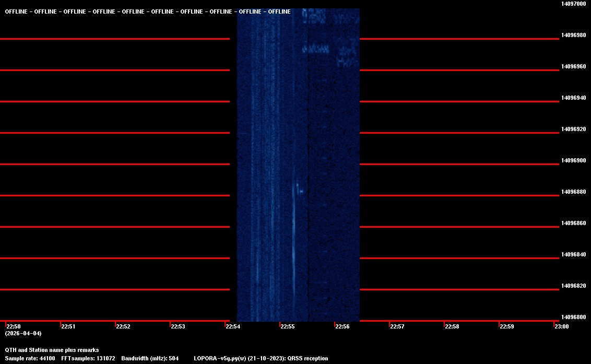
Task: Select the 22:57 time tick label
Action: (397, 327)
